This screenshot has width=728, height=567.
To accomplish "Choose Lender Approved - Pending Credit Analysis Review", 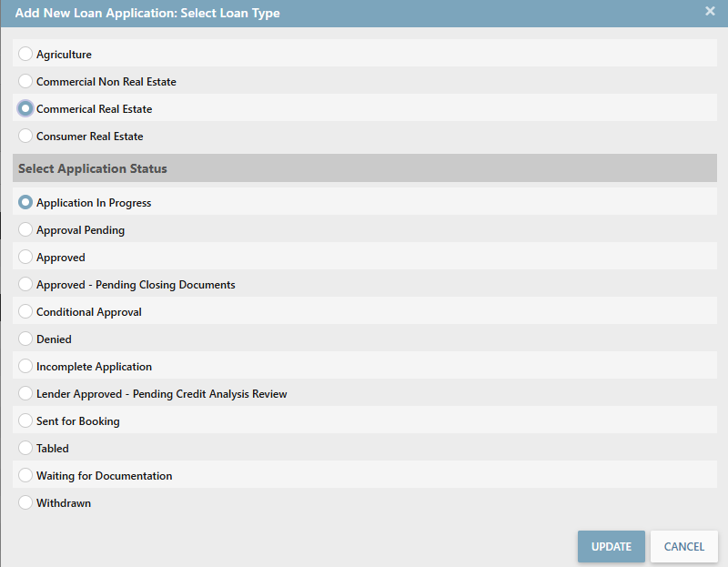I will [25, 394].
